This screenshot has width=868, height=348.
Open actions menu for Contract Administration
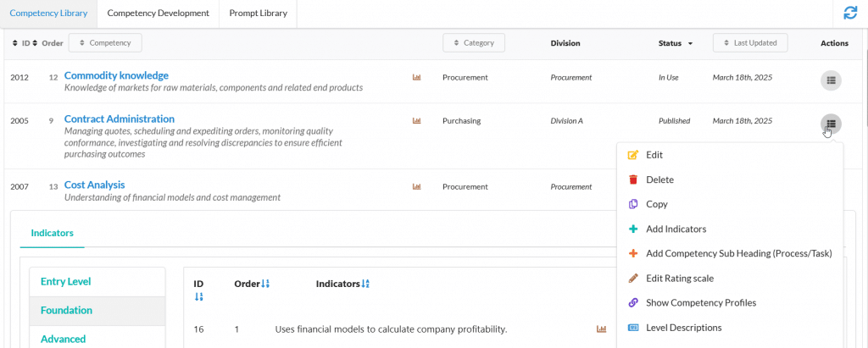tap(831, 124)
